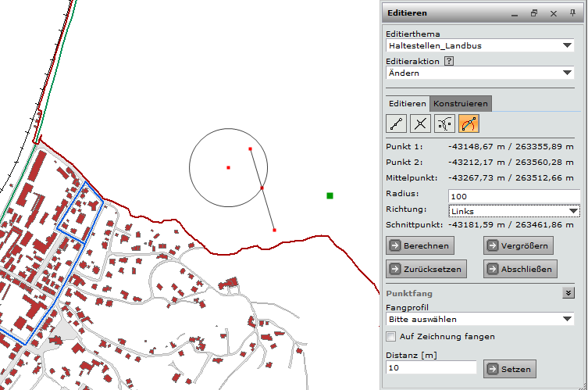Select the line intersection construction tool
Viewport: 588px width, 390px height.
(421, 123)
